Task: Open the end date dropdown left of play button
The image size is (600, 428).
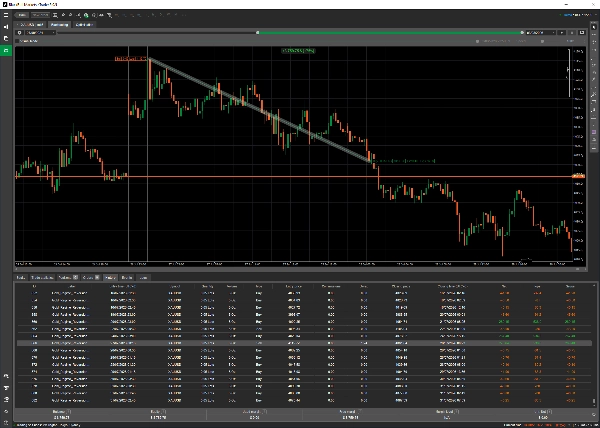Action: coord(540,33)
